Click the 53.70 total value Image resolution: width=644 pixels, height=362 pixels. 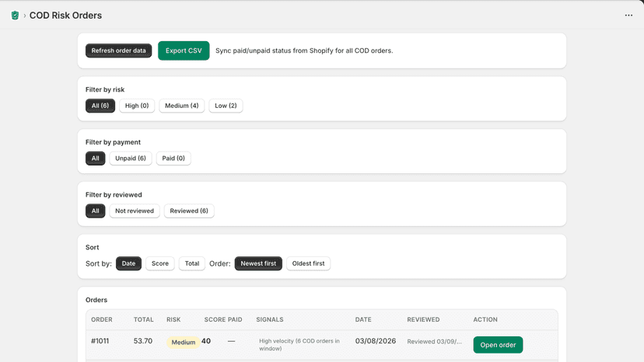143,341
